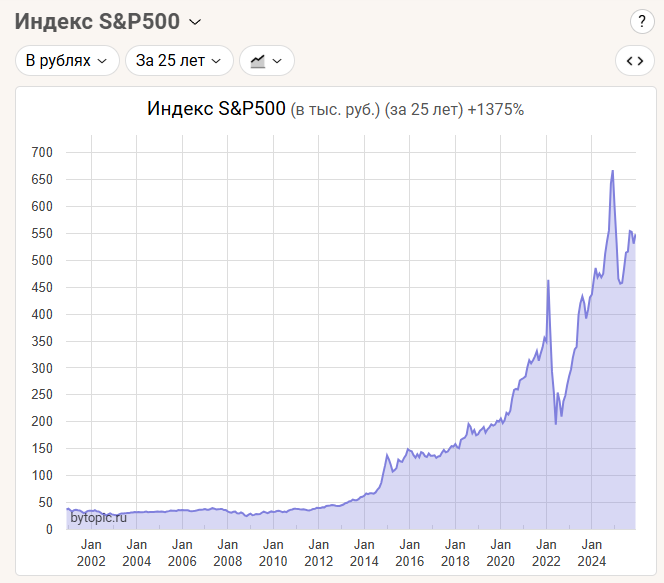Click the 50 y-axis label
664x583 pixels.
tap(45, 503)
